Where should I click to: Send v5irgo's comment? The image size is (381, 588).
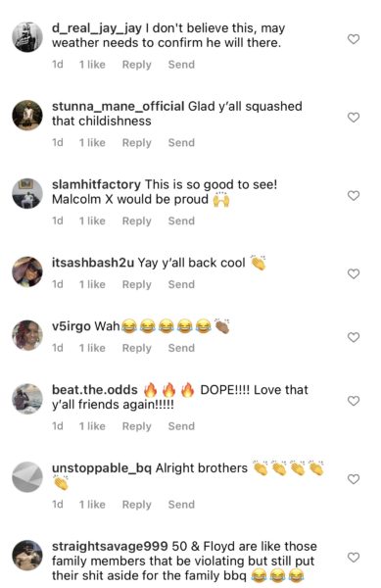click(x=181, y=348)
